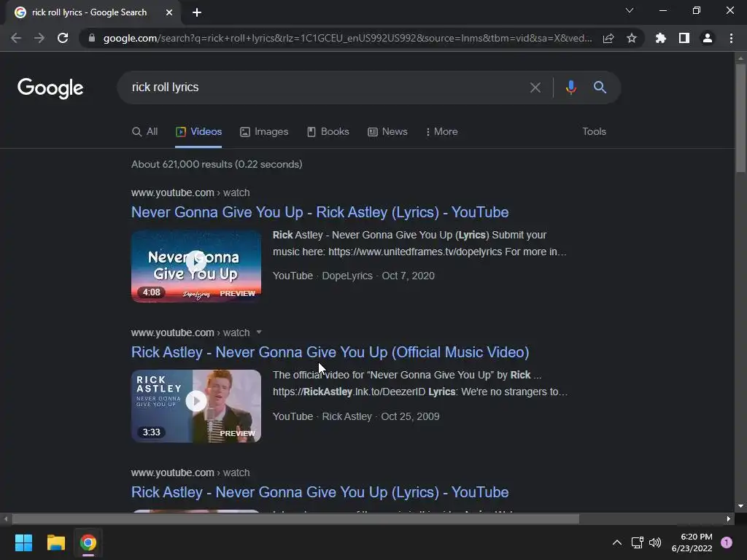Screen dimensions: 747x560
Task: Open a new browser tab
Action: [197, 12]
